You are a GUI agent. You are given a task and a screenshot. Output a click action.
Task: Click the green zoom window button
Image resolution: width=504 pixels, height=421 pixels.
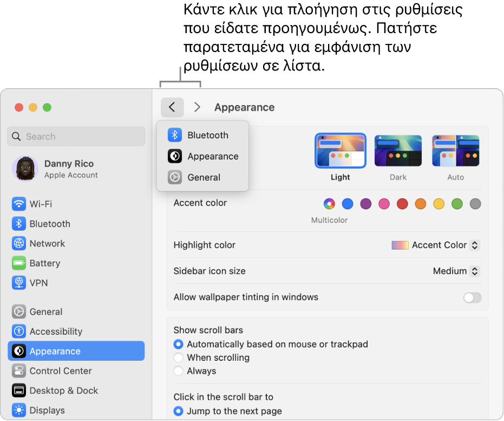pos(47,107)
